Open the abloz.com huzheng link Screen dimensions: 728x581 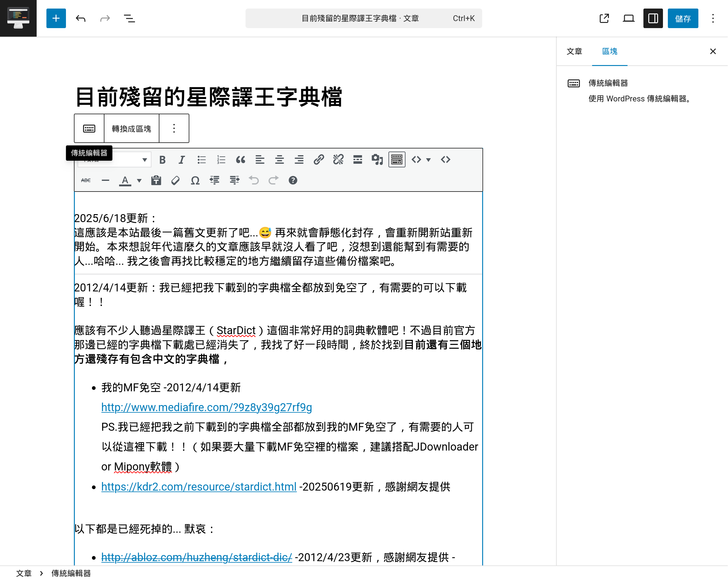coord(197,557)
